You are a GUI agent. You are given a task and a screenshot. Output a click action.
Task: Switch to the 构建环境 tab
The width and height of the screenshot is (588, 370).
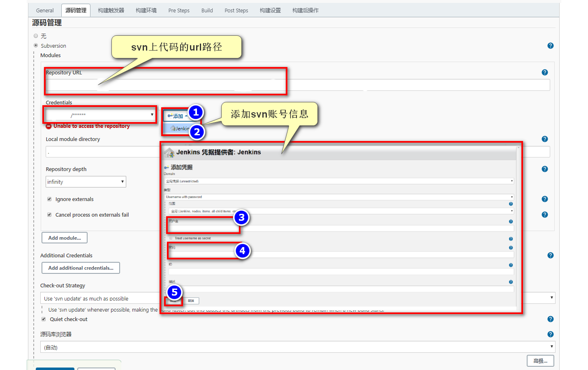(x=146, y=10)
